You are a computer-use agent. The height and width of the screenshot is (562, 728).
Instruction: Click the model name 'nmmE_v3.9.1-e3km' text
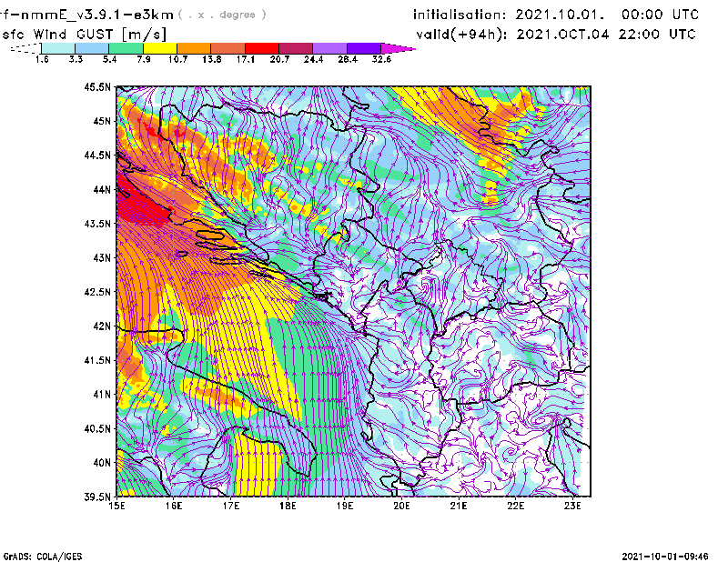97,15
